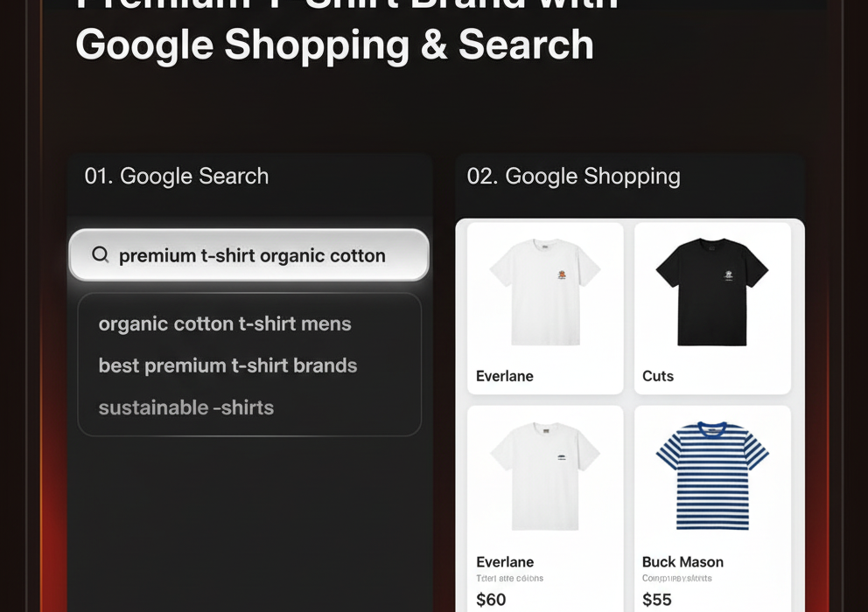Click the magnifier icon in search bar
Image resolution: width=868 pixels, height=612 pixels.
click(101, 255)
